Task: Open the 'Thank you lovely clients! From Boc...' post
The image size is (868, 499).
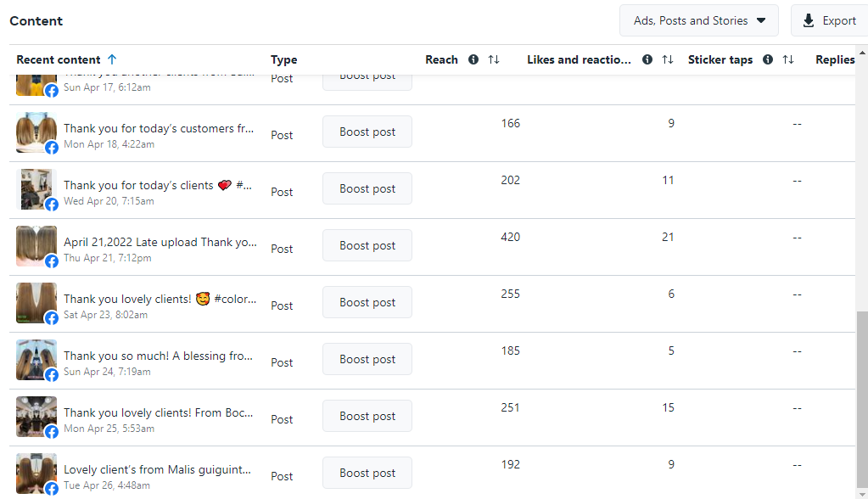Action: pyautogui.click(x=158, y=412)
